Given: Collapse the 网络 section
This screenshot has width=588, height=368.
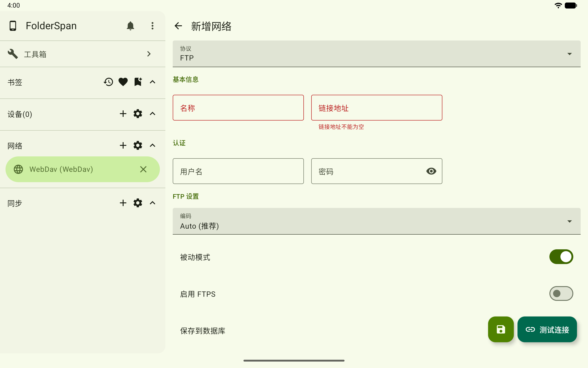Looking at the screenshot, I should [152, 145].
